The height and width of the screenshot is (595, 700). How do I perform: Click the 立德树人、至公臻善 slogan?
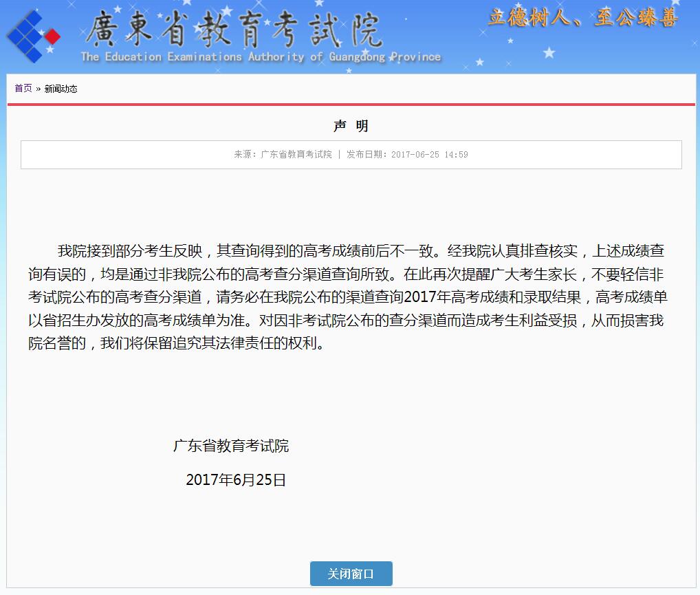(582, 19)
